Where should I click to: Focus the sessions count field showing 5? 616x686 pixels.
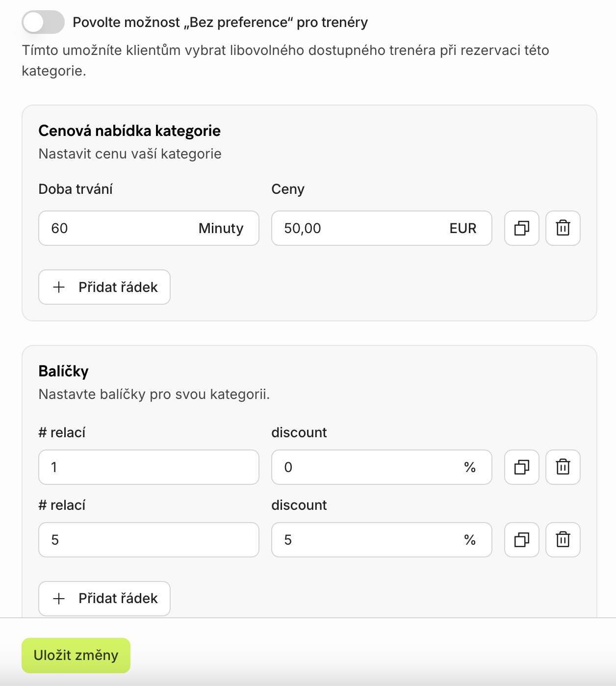pos(148,540)
